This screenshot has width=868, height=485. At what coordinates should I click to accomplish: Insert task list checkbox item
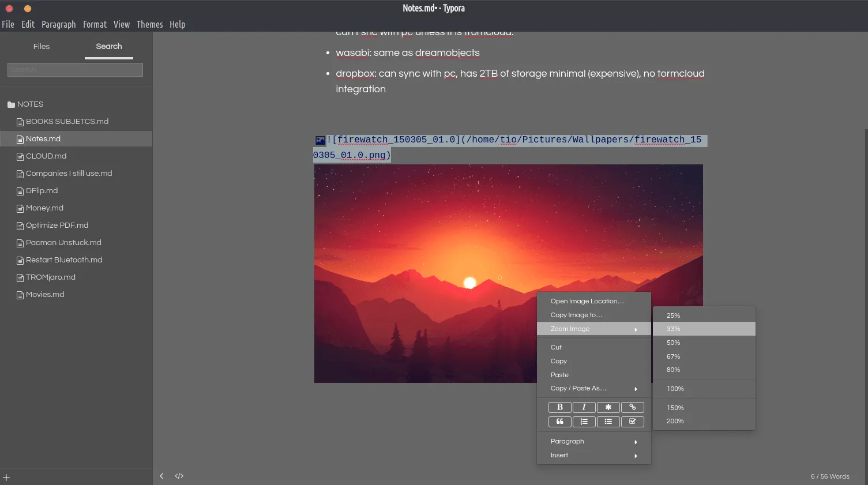[x=632, y=422]
